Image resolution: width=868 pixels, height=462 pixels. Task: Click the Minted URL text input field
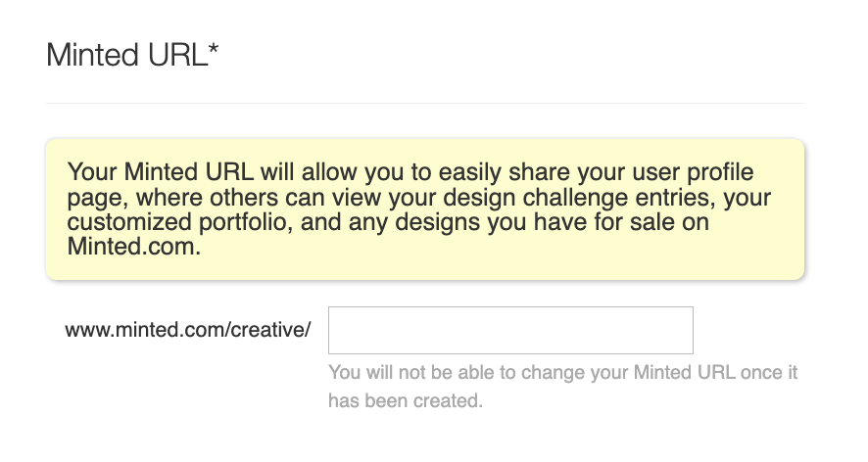point(510,330)
